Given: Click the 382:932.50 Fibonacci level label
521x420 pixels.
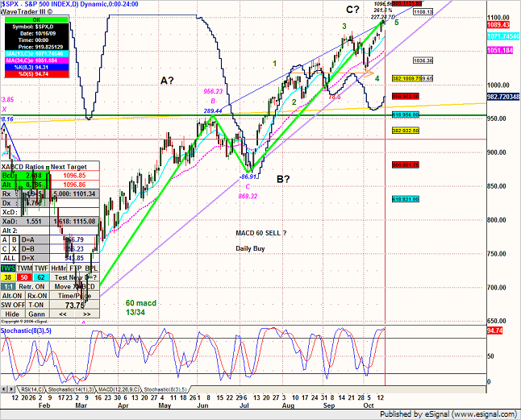Looking at the screenshot, I should point(406,131).
